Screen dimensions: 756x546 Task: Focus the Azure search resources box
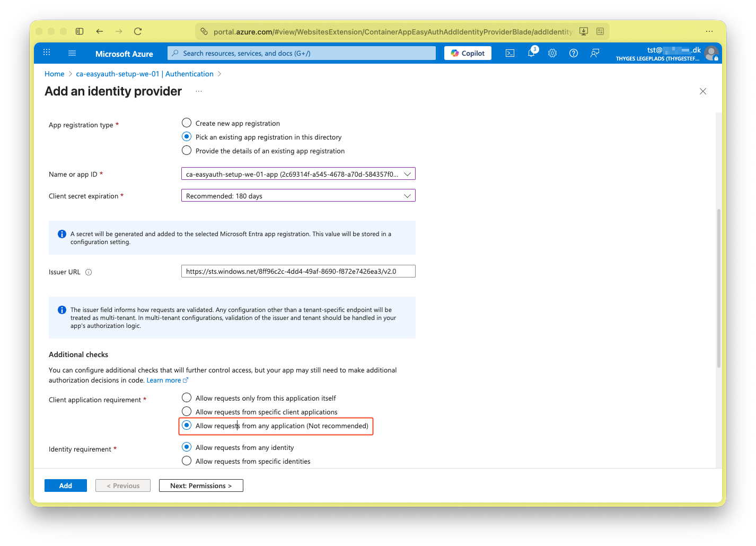[x=302, y=53]
